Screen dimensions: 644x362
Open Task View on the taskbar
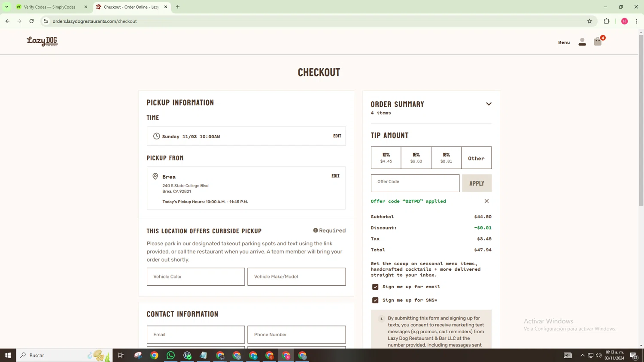point(121,355)
